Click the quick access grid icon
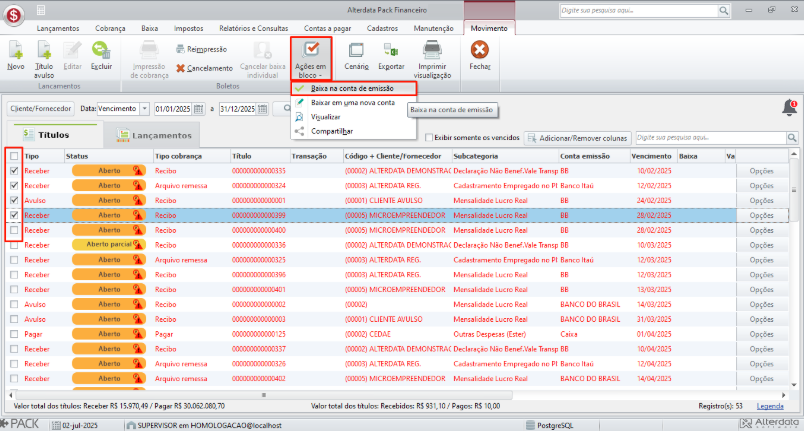Image resolution: width=804 pixels, height=431 pixels. [41, 10]
